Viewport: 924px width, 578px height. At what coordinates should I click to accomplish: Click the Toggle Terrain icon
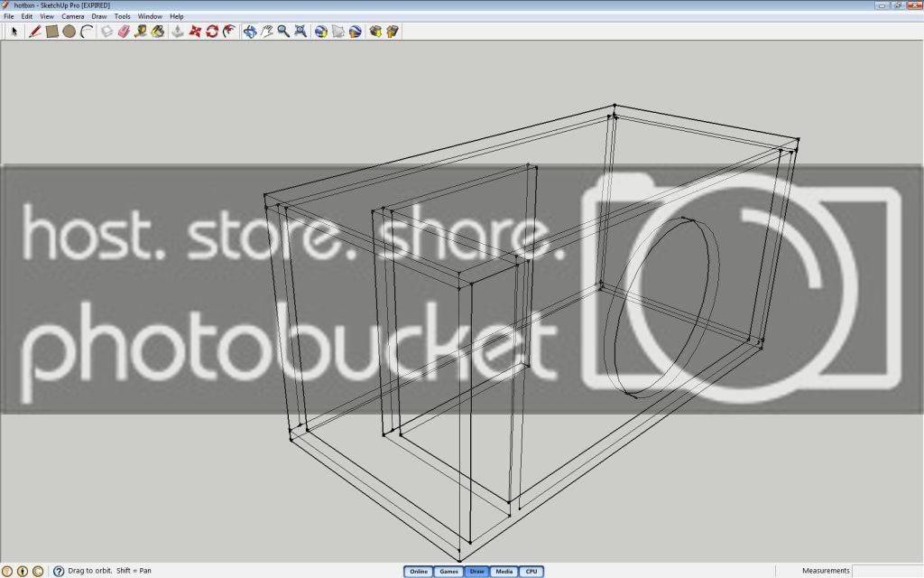[x=338, y=32]
